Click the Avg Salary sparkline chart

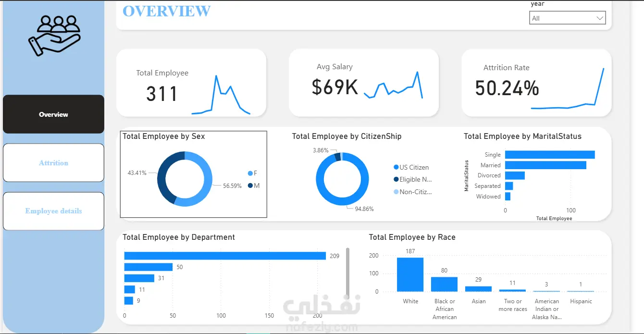pyautogui.click(x=393, y=85)
